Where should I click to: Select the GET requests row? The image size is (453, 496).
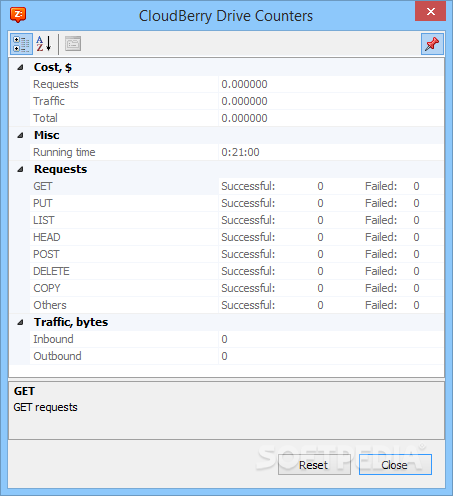tap(237, 186)
